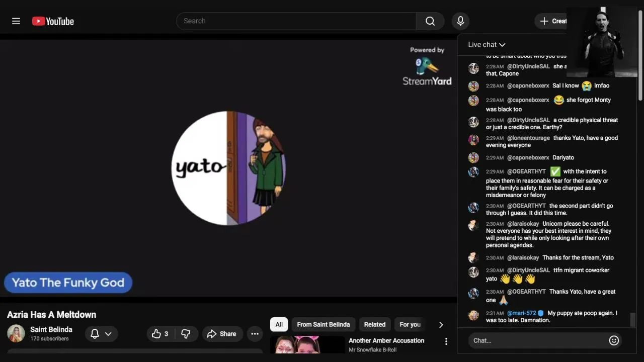Image resolution: width=644 pixels, height=362 pixels.
Task: Select the All filter chip
Action: point(279,324)
